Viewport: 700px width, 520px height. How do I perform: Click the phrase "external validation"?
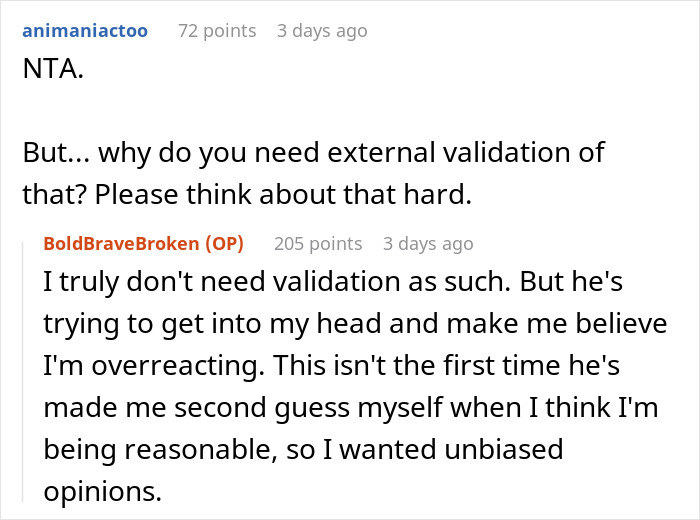(x=430, y=156)
